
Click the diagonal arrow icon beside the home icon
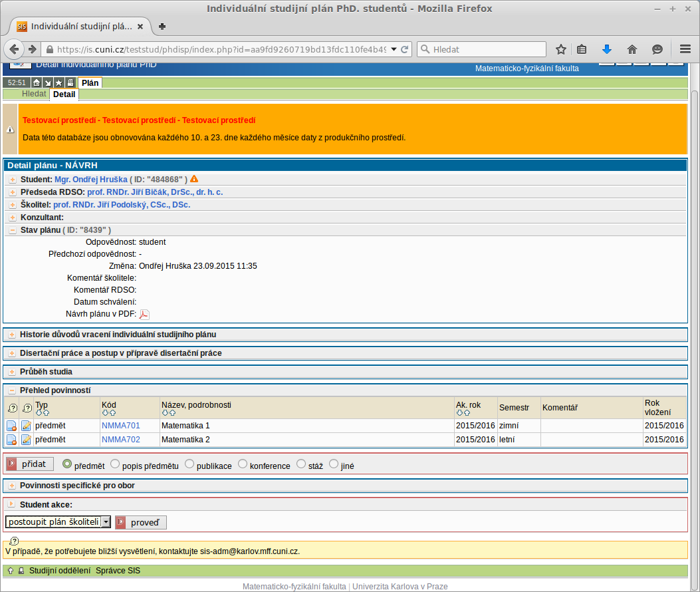pyautogui.click(x=48, y=82)
